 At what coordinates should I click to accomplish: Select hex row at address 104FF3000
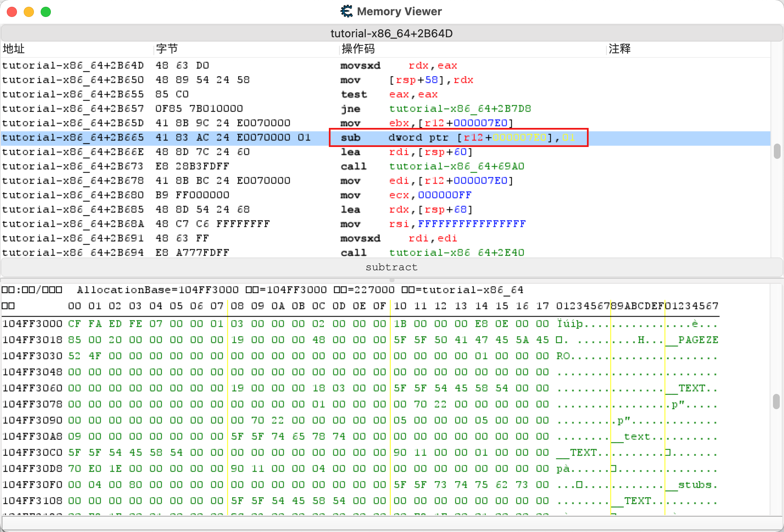coord(360,324)
